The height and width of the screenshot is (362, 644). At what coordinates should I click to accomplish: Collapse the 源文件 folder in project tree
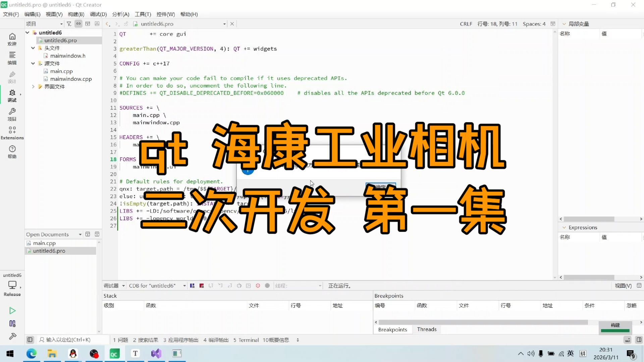click(33, 63)
